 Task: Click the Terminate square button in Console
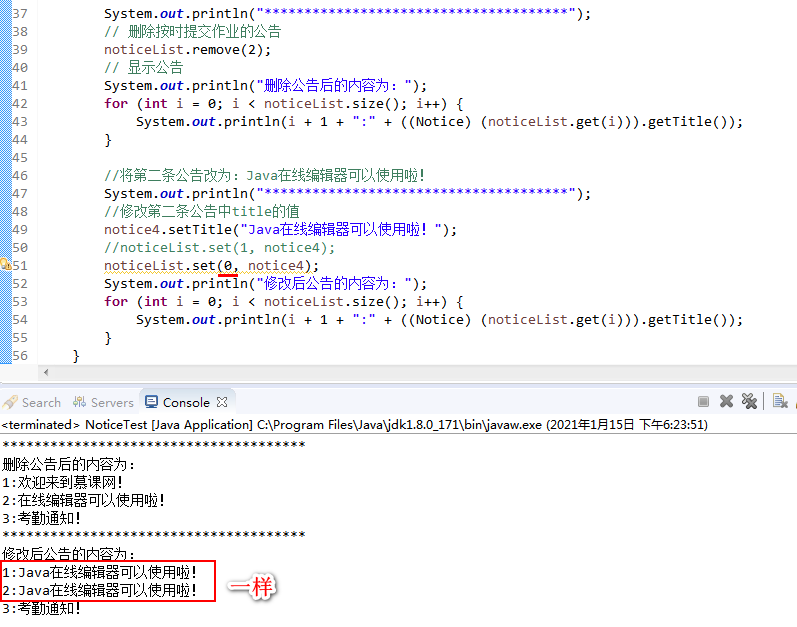(x=703, y=401)
